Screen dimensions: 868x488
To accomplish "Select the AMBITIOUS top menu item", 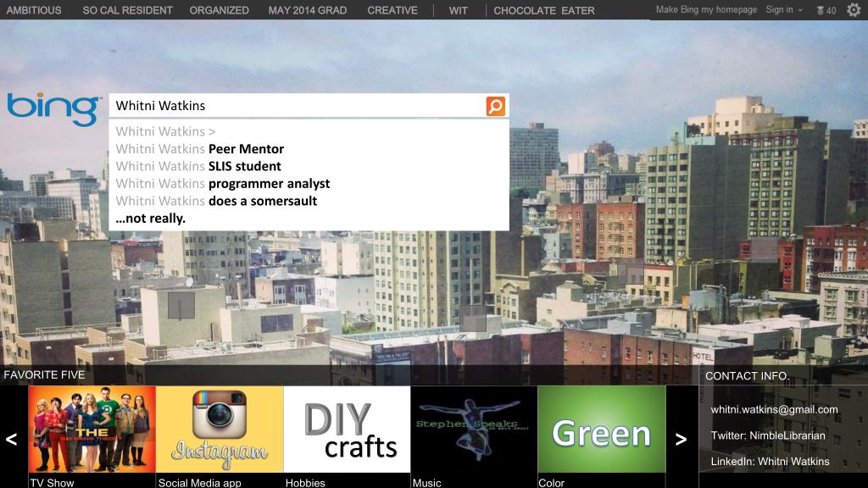I will coord(34,10).
